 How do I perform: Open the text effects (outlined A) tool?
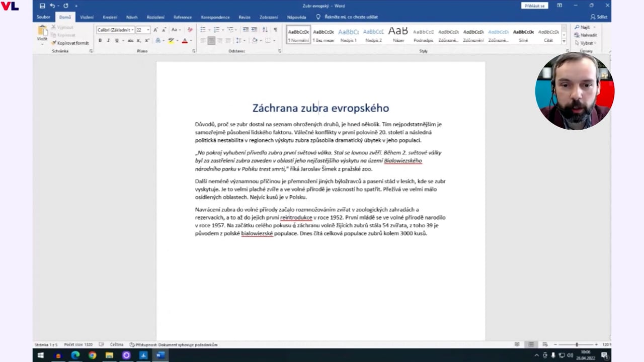tap(158, 40)
